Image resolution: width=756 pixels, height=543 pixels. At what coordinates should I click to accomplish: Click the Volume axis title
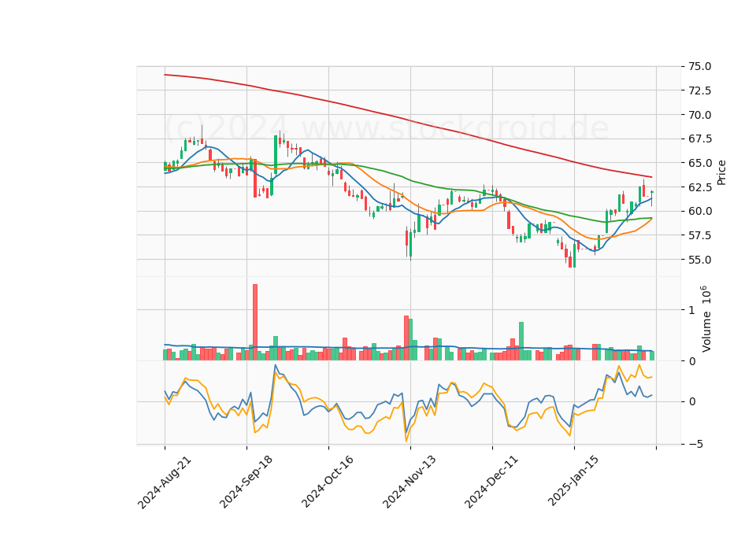click(x=706, y=319)
